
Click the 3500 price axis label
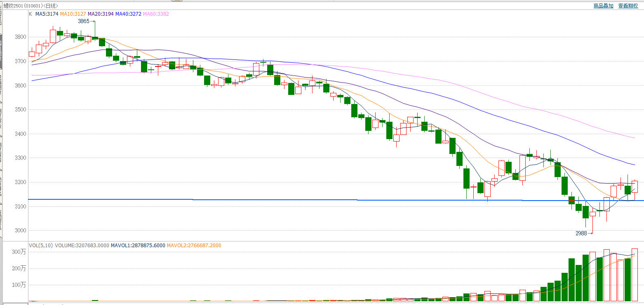click(21, 110)
